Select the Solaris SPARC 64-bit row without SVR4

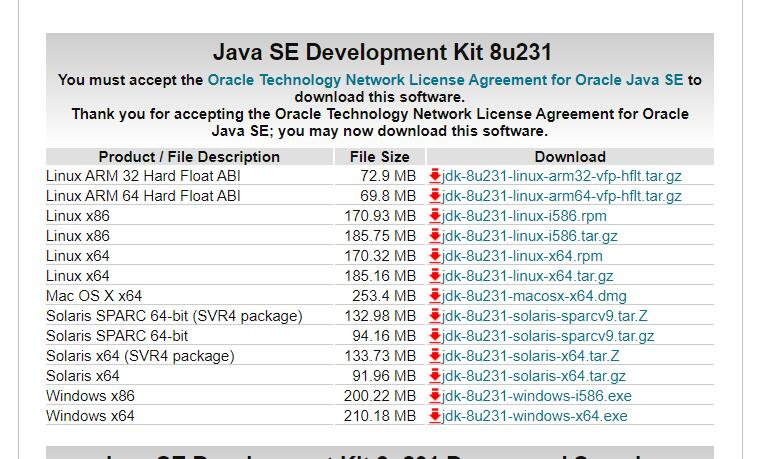point(380,336)
